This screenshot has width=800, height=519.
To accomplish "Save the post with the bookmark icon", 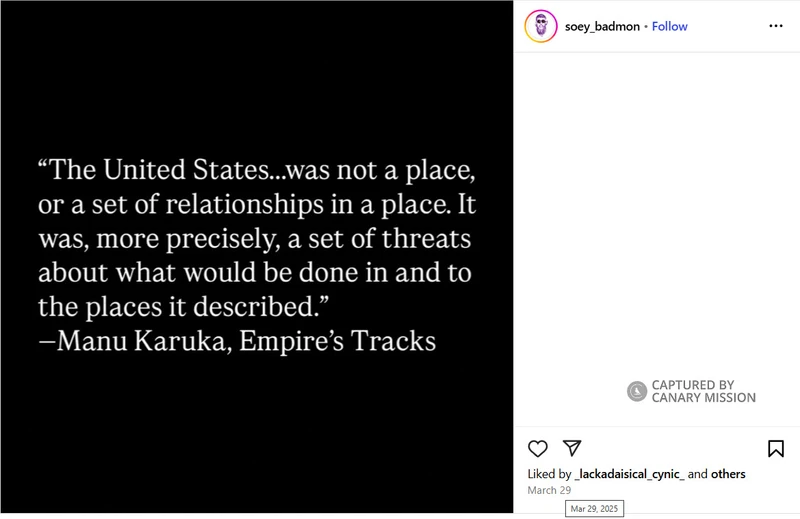I will pos(776,448).
